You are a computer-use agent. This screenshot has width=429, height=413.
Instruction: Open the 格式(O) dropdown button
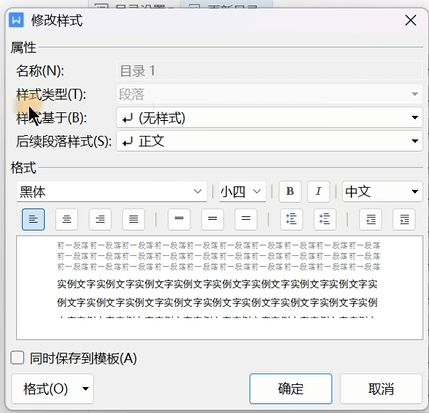tap(52, 389)
